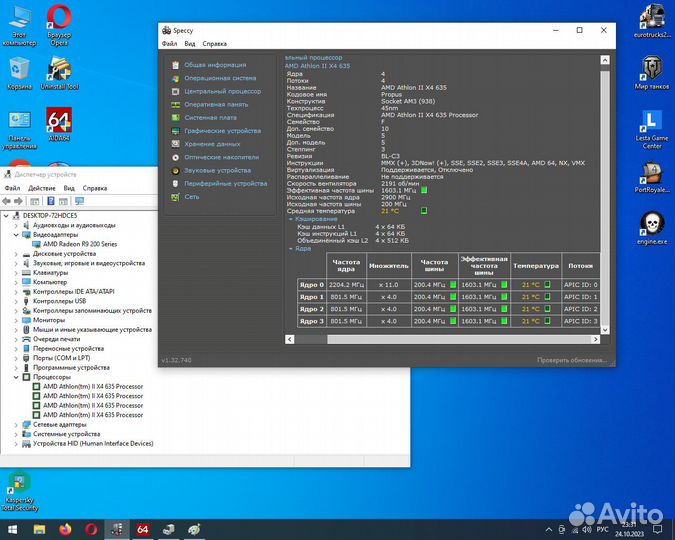Viewport: 675px width, 540px height.
Task: Open Kaspersky Total Security desktop shortcut
Action: click(19, 491)
